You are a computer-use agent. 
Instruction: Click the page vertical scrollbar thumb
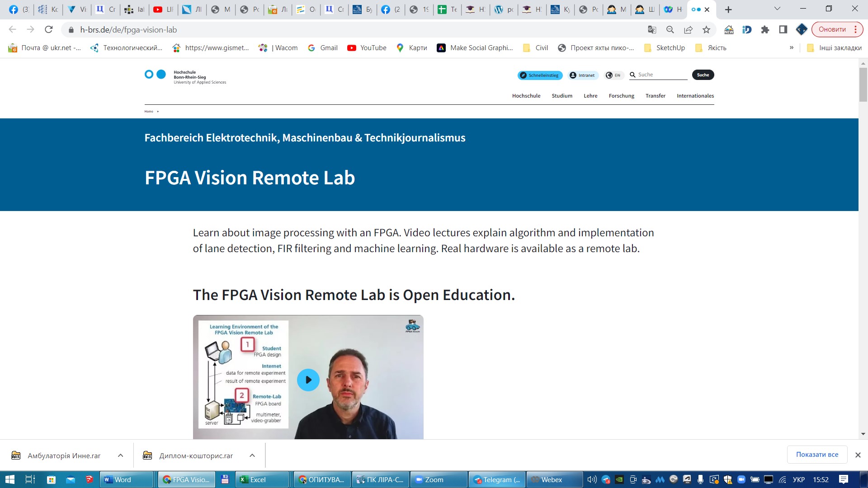(x=863, y=85)
